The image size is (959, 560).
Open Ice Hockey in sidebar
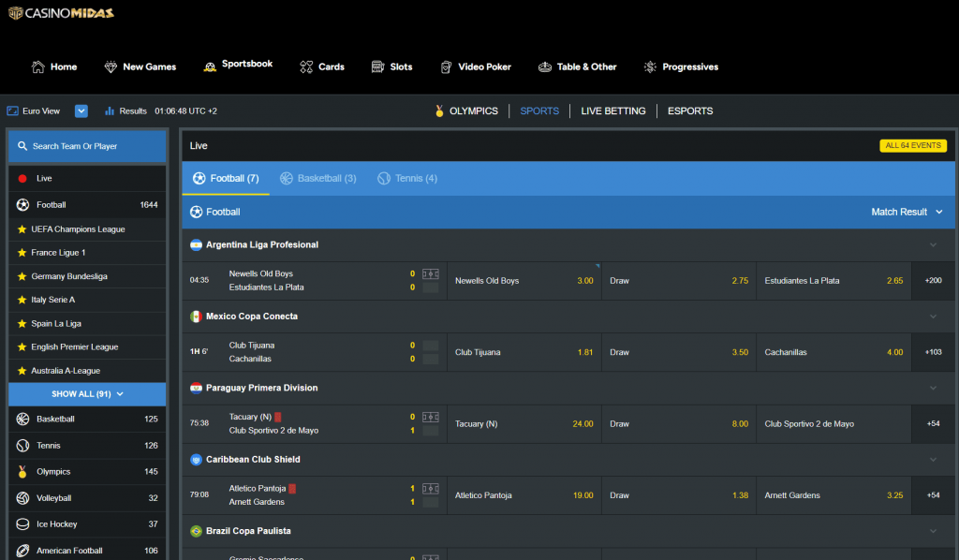pos(87,523)
